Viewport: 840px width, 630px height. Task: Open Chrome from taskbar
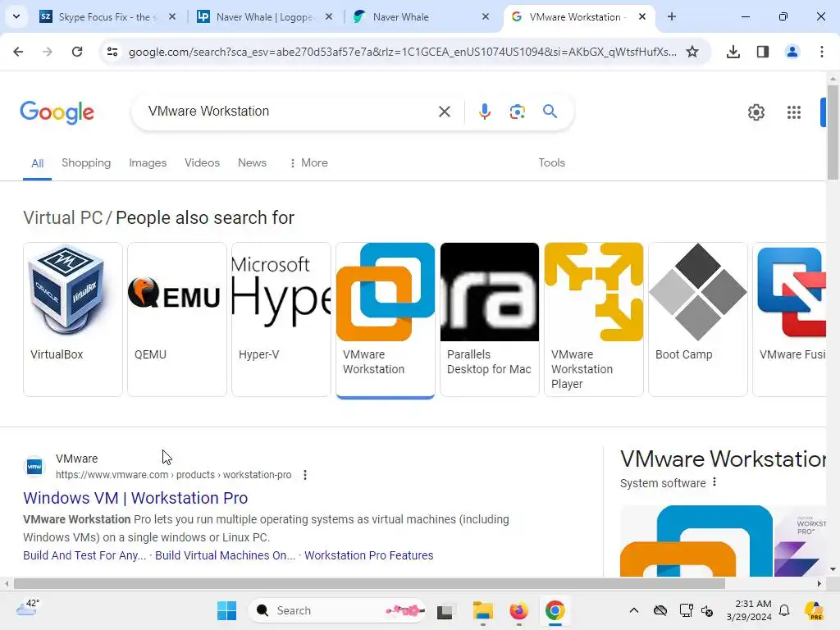pyautogui.click(x=555, y=610)
